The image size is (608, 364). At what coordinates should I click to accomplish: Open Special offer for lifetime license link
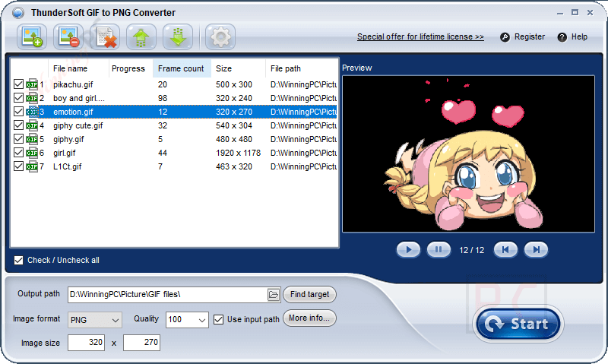point(420,36)
